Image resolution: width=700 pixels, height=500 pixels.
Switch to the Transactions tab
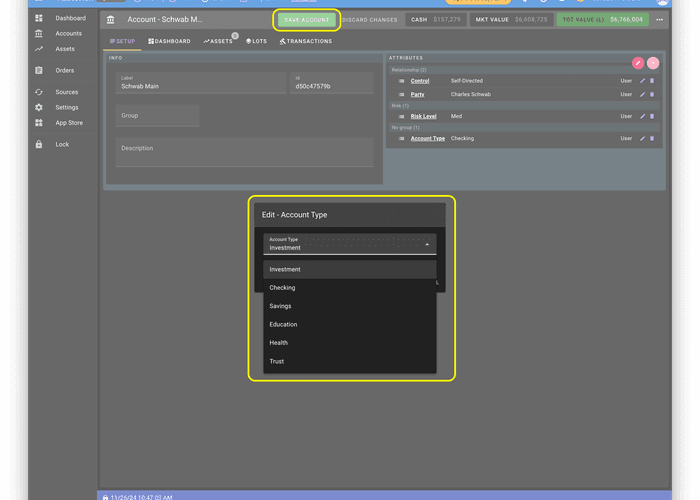coord(306,41)
